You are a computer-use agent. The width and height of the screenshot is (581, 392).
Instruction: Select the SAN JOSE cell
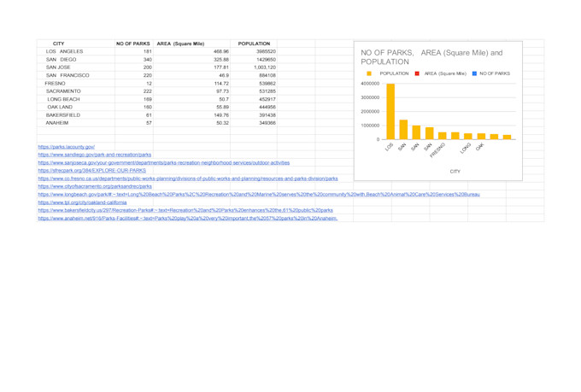pyautogui.click(x=76, y=67)
